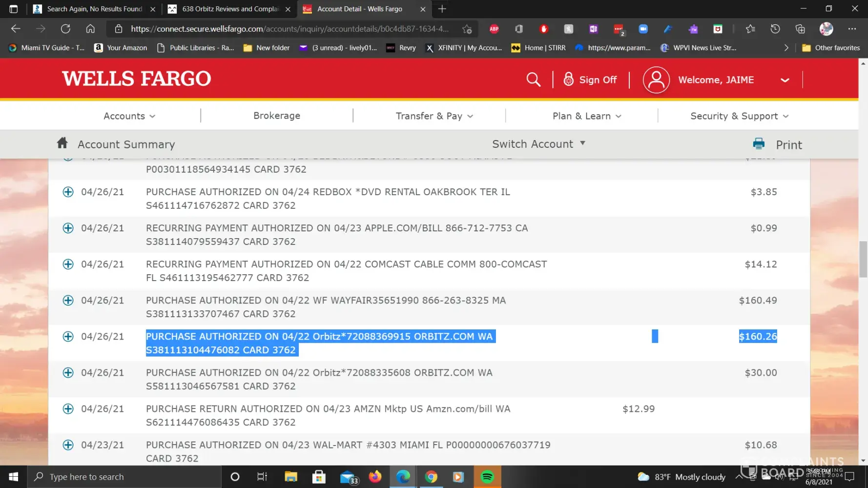Expand the Wayfair $160.49 transaction details
The image size is (868, 488).
pos(68,301)
